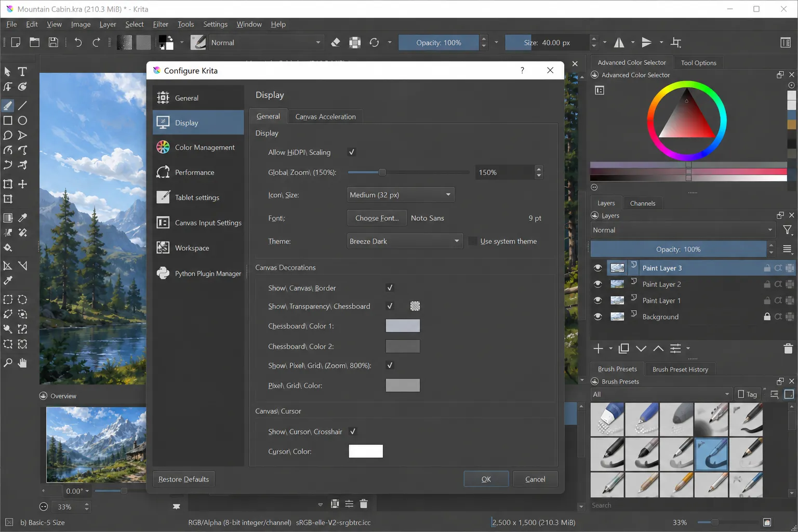798x532 pixels.
Task: Open the Layers blending mode Normal dropdown
Action: tap(683, 230)
